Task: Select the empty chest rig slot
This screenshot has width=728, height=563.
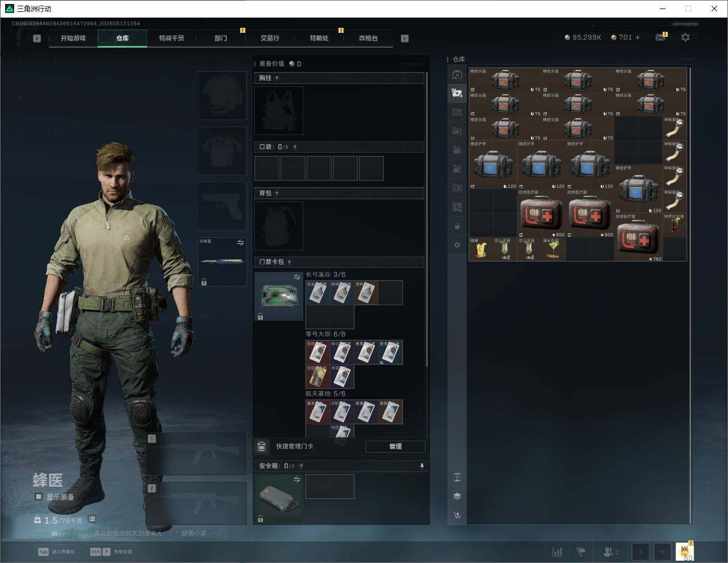Action: [x=279, y=111]
